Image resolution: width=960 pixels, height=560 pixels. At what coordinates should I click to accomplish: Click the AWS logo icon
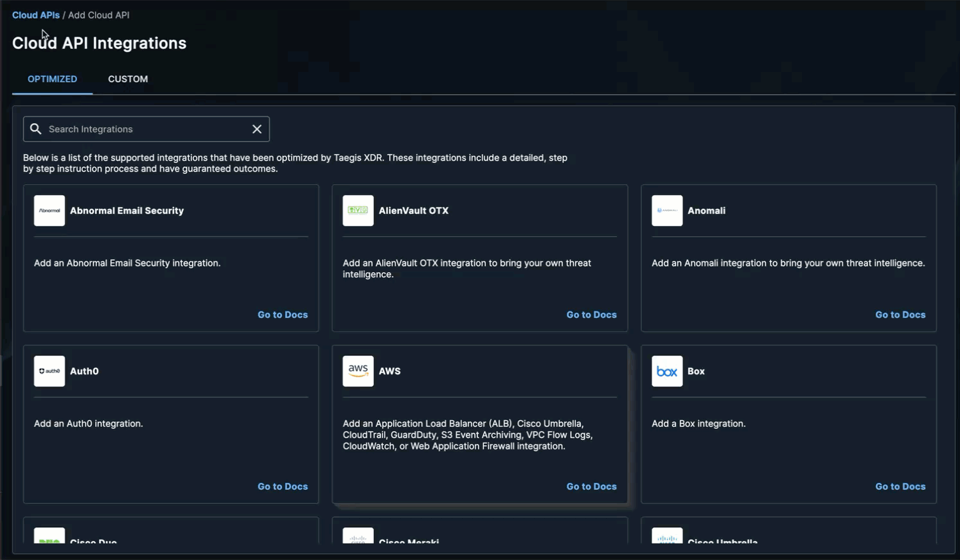click(x=358, y=371)
